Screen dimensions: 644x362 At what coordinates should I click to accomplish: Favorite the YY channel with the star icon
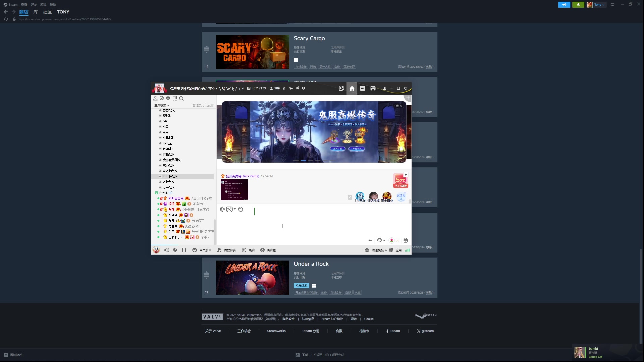(x=284, y=88)
